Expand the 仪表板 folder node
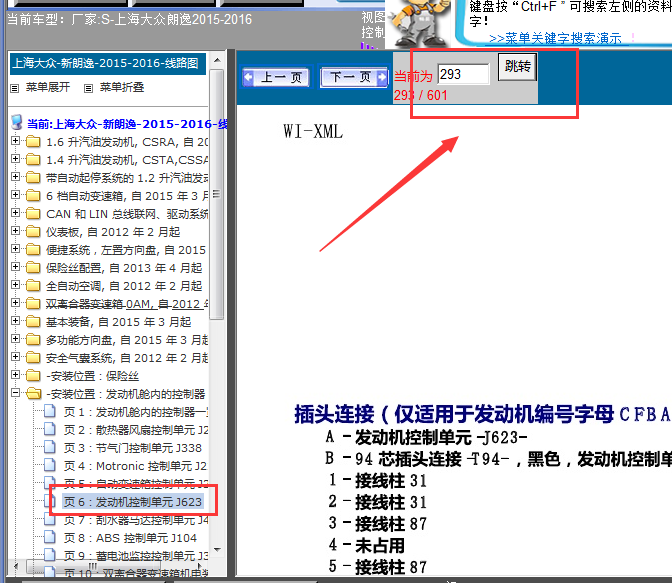Screen dimensions: 672x583 point(15,231)
